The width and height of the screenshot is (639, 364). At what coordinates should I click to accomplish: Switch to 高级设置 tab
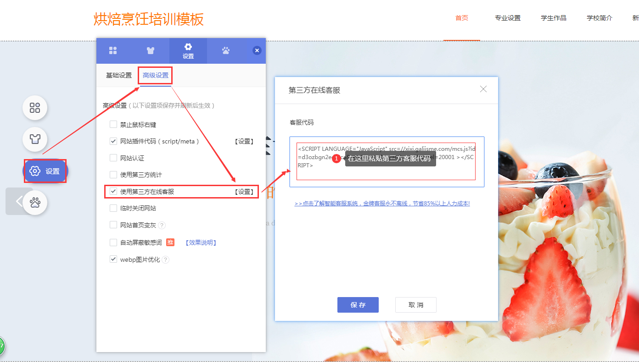156,75
